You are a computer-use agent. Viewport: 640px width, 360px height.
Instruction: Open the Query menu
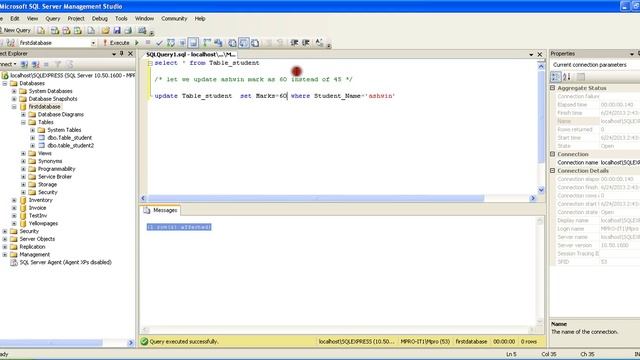click(x=53, y=19)
